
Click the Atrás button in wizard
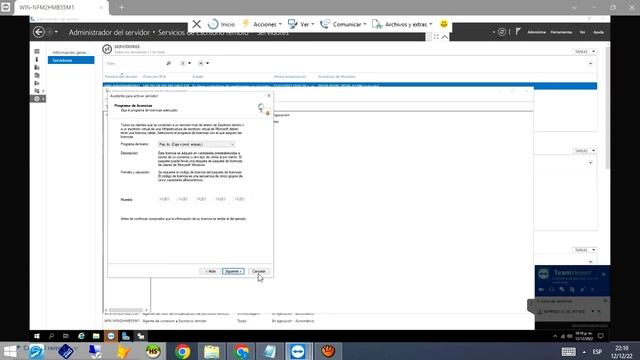click(211, 271)
